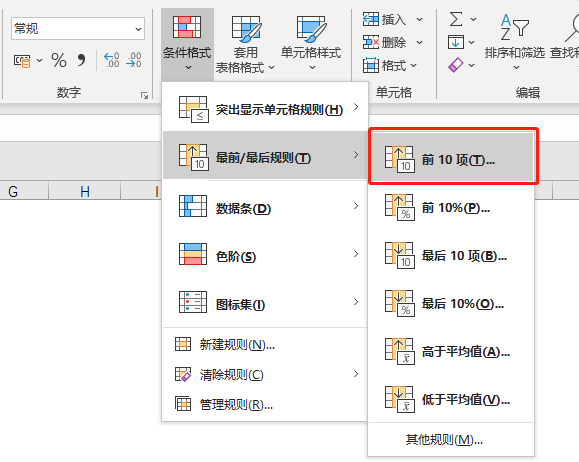The width and height of the screenshot is (579, 462).
Task: Choose 最后 10%(O)... rule
Action: coord(452,304)
